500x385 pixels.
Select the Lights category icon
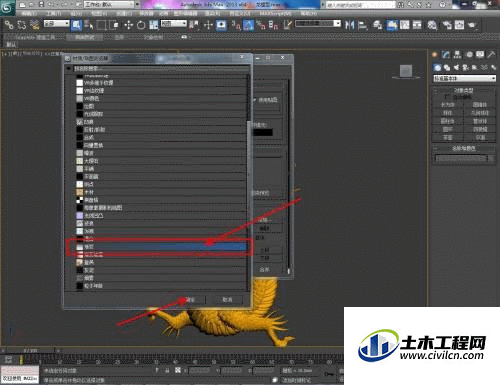(x=456, y=67)
